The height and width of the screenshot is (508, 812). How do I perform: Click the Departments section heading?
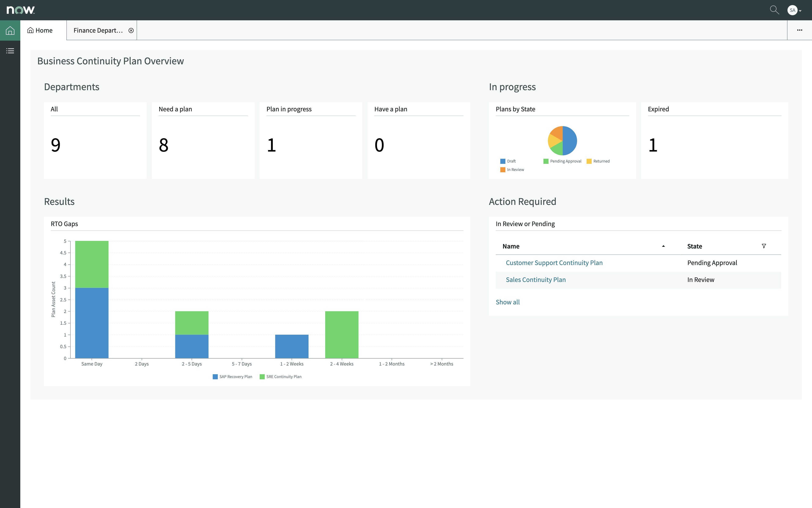[x=71, y=87]
